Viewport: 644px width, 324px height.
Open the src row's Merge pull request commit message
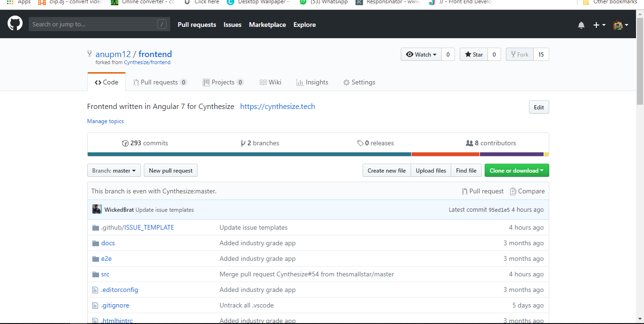[x=307, y=274]
